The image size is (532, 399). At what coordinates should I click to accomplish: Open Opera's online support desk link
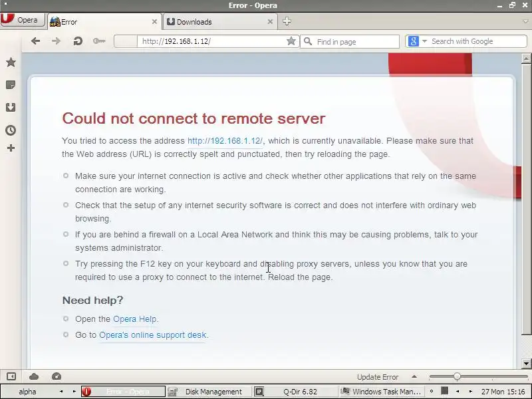point(153,335)
